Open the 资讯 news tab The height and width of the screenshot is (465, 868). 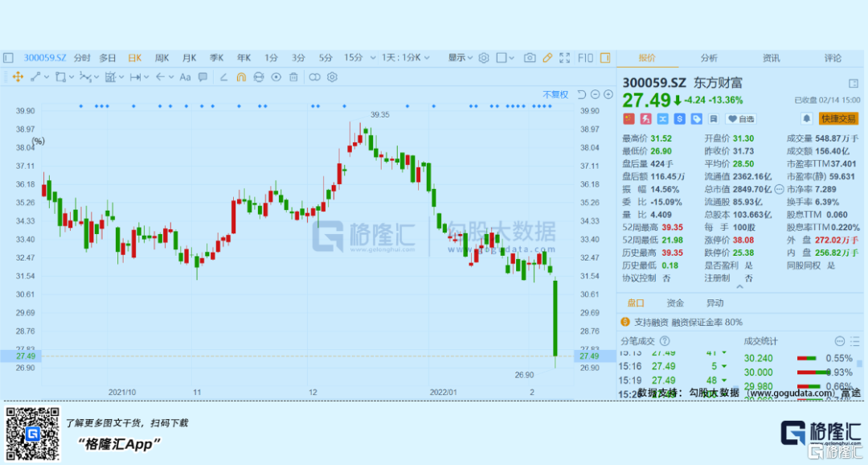pyautogui.click(x=771, y=58)
